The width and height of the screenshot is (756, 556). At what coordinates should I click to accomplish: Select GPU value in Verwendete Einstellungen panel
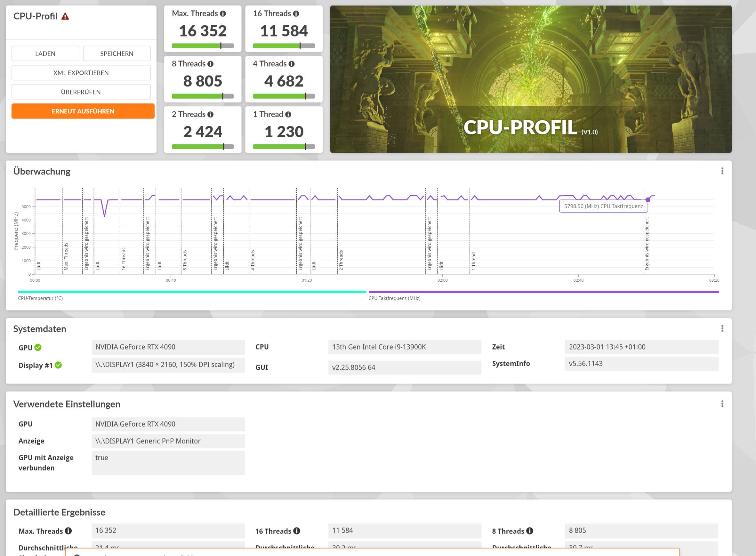168,424
